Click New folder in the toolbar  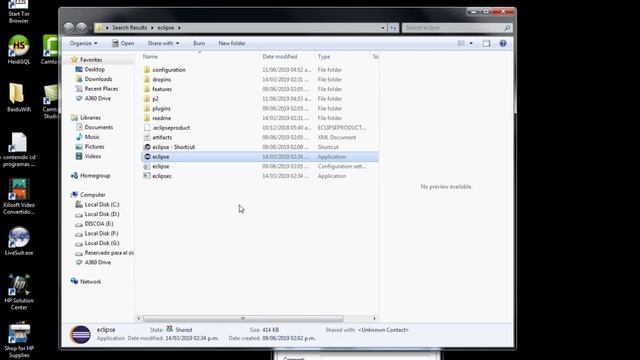pos(232,43)
